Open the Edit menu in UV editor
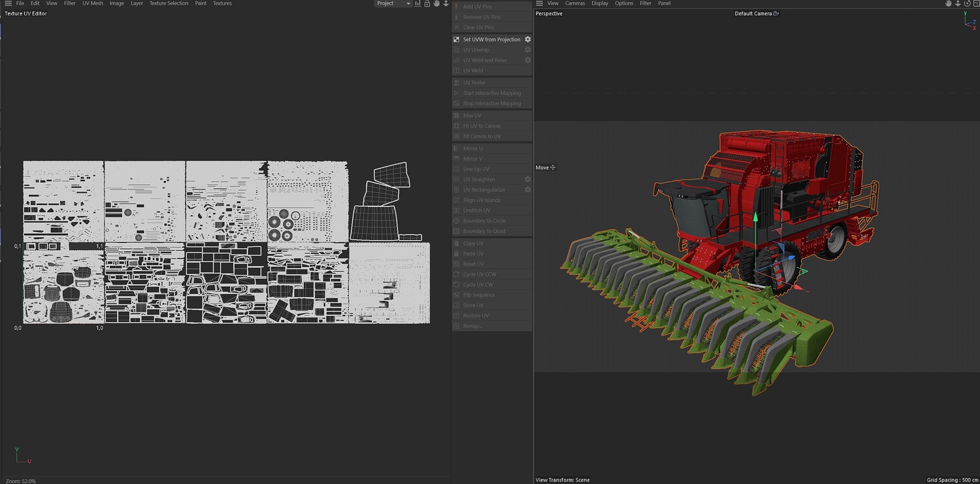 [35, 3]
